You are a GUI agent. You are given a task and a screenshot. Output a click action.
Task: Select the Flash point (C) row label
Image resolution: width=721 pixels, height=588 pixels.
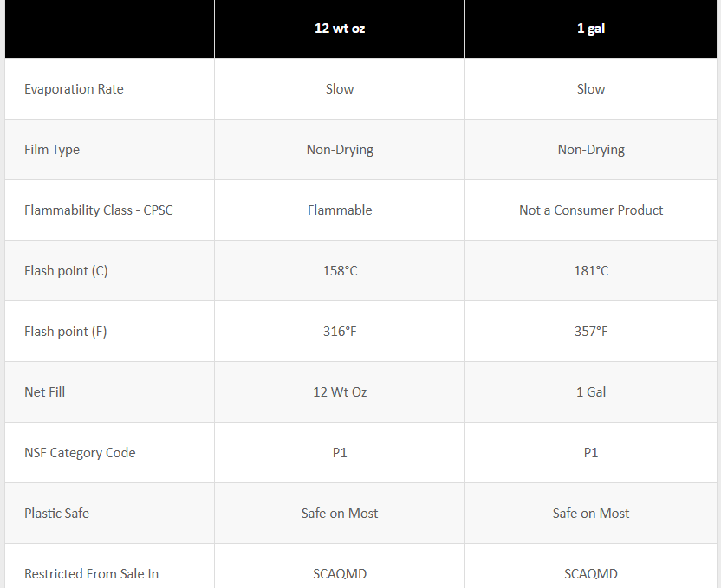[66, 271]
